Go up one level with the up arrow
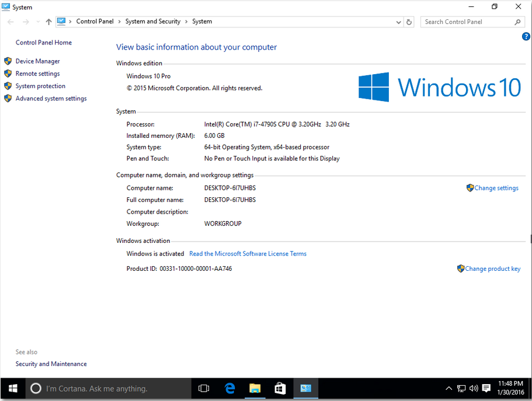Viewport: 532px width, 401px height. point(48,22)
